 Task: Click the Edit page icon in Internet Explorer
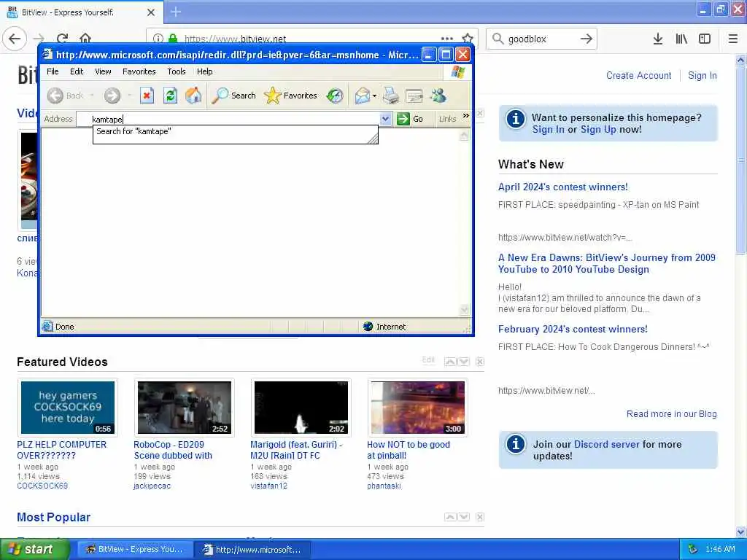(x=414, y=96)
